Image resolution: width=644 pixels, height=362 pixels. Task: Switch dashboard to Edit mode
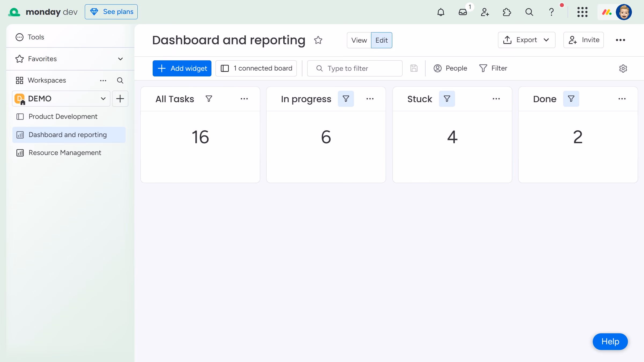pos(382,40)
